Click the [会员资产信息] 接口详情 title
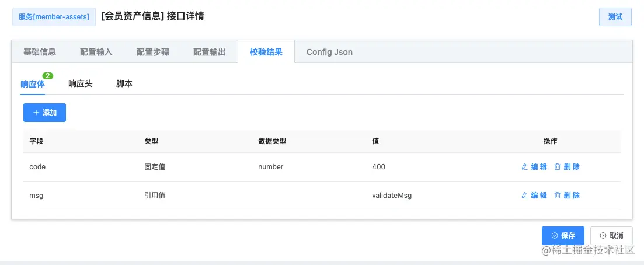644x265 pixels. pos(152,16)
